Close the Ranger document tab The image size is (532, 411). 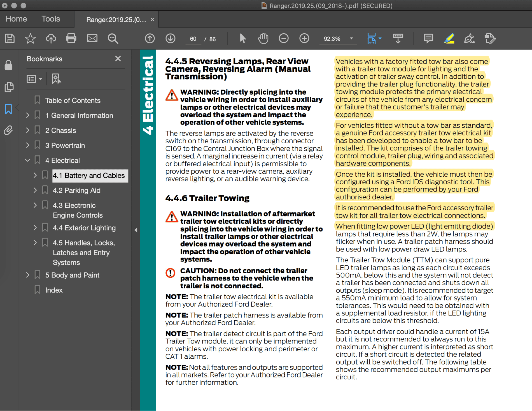(x=152, y=19)
